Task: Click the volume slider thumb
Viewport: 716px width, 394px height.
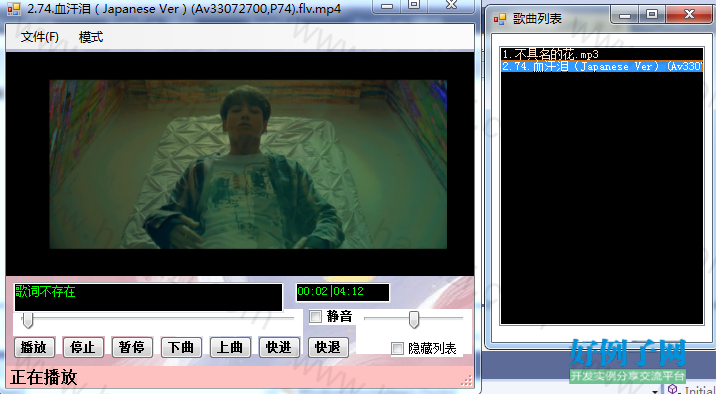Action: tap(414, 319)
